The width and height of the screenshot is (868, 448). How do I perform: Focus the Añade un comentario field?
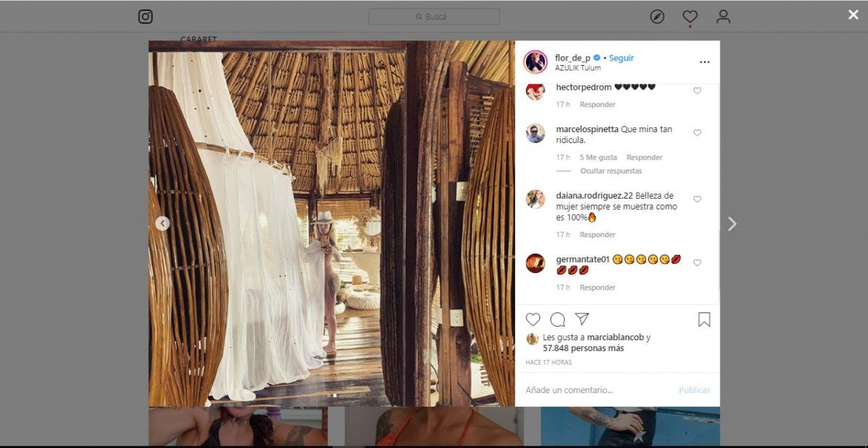click(x=579, y=389)
